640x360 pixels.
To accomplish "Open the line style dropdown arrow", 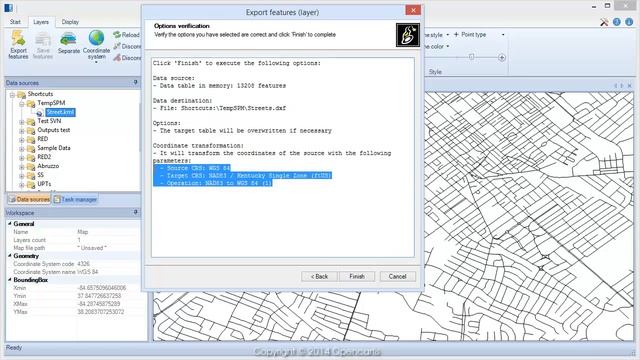I will click(x=448, y=35).
